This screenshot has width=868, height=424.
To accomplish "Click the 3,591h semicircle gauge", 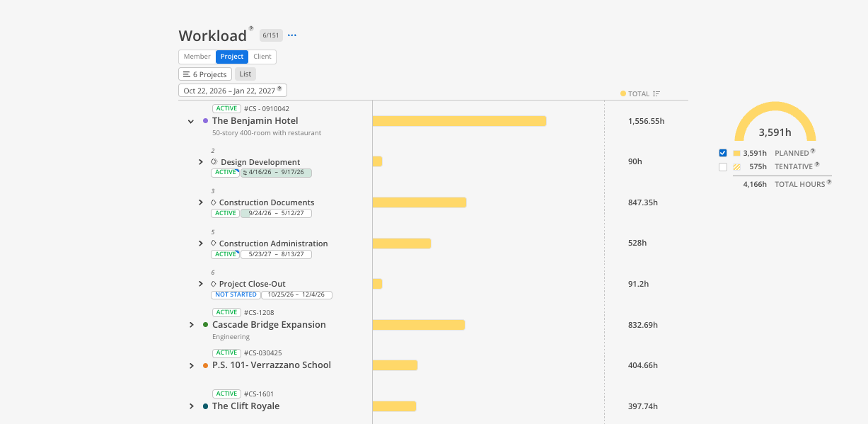I will 775,121.
